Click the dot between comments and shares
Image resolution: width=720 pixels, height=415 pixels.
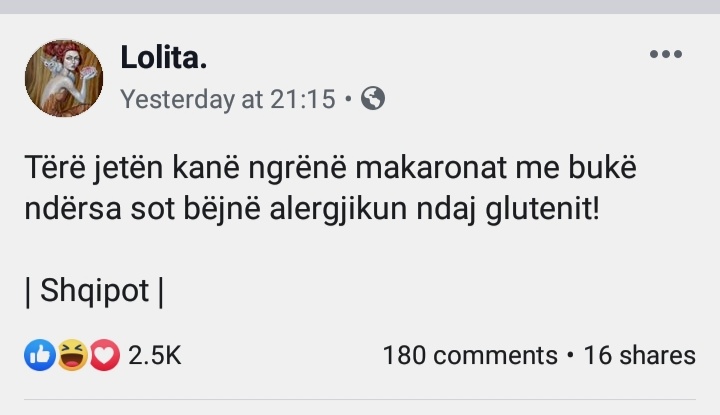click(x=570, y=355)
